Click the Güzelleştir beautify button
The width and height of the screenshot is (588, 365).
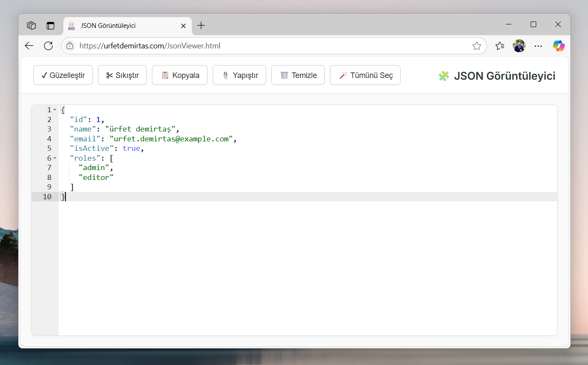point(63,75)
